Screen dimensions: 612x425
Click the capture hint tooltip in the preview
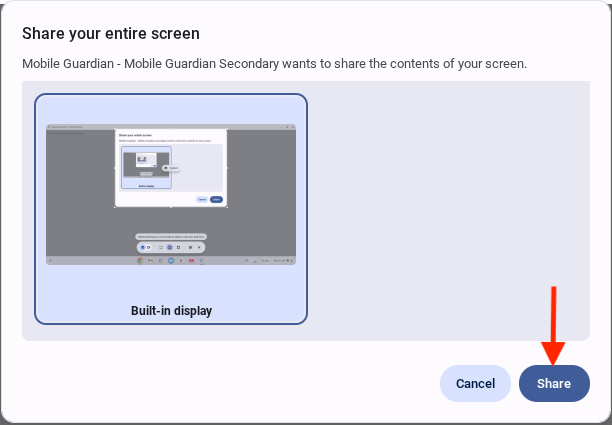click(x=171, y=237)
